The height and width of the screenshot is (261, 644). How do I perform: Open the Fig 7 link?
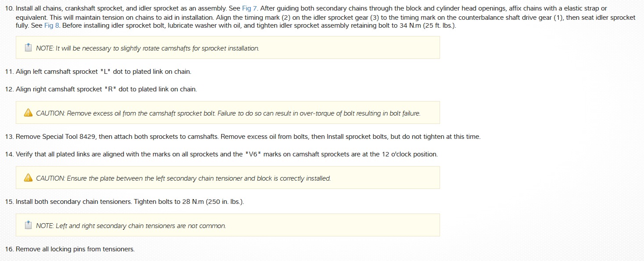249,8
